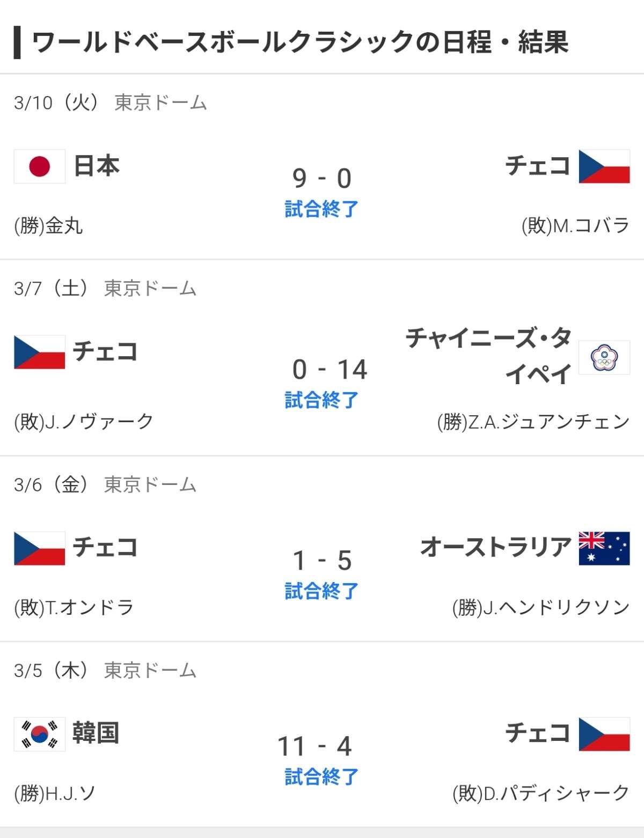Click the 11 - 4 score
The width and height of the screenshot is (644, 838).
(x=315, y=746)
